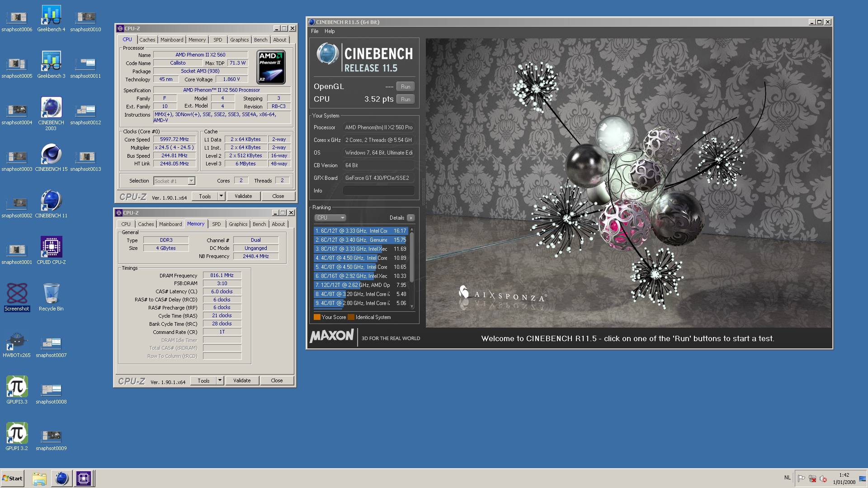Run the OpenGL benchmark
Image resolution: width=868 pixels, height=488 pixels.
click(x=406, y=87)
